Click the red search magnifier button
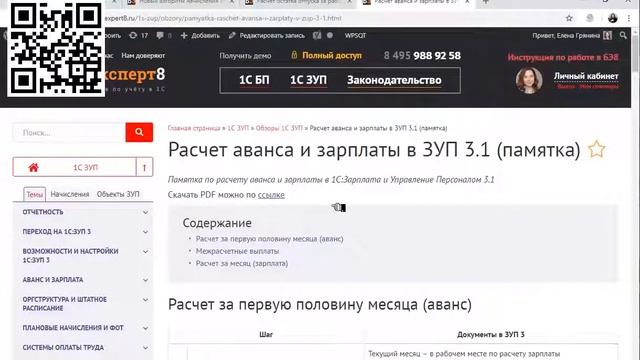 coord(139,132)
